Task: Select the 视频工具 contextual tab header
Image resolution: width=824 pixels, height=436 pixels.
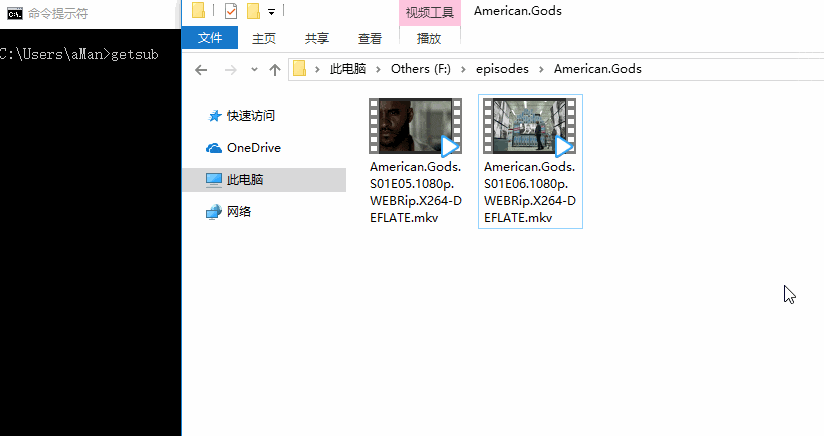Action: coord(430,13)
